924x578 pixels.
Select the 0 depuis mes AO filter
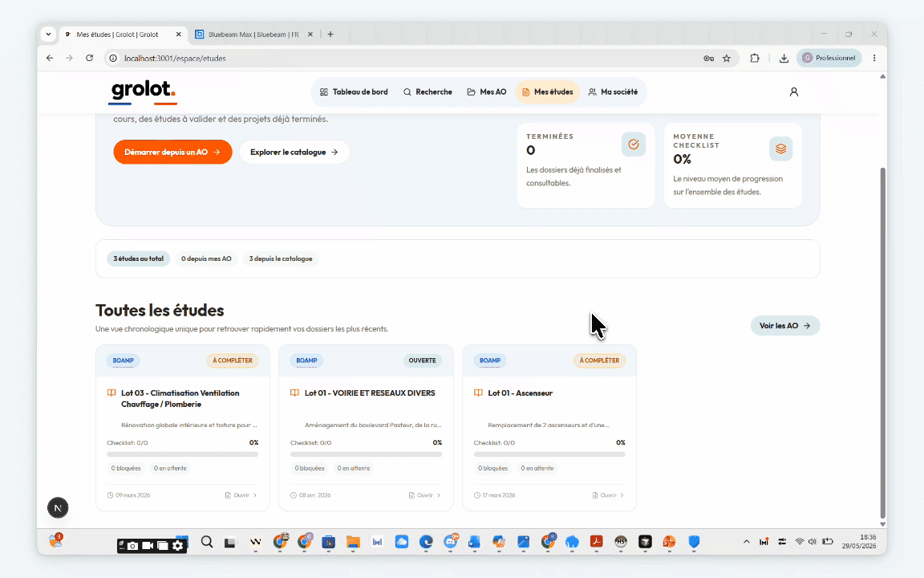pyautogui.click(x=206, y=258)
